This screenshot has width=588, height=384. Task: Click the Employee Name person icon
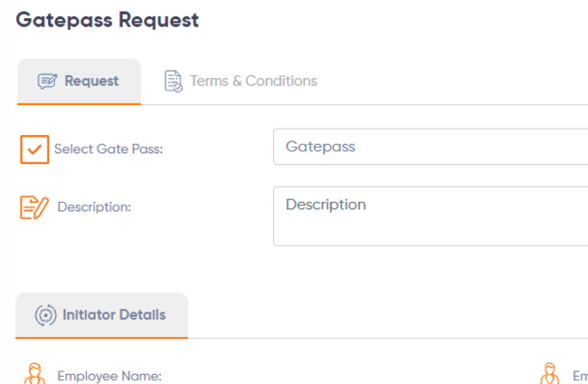point(35,374)
